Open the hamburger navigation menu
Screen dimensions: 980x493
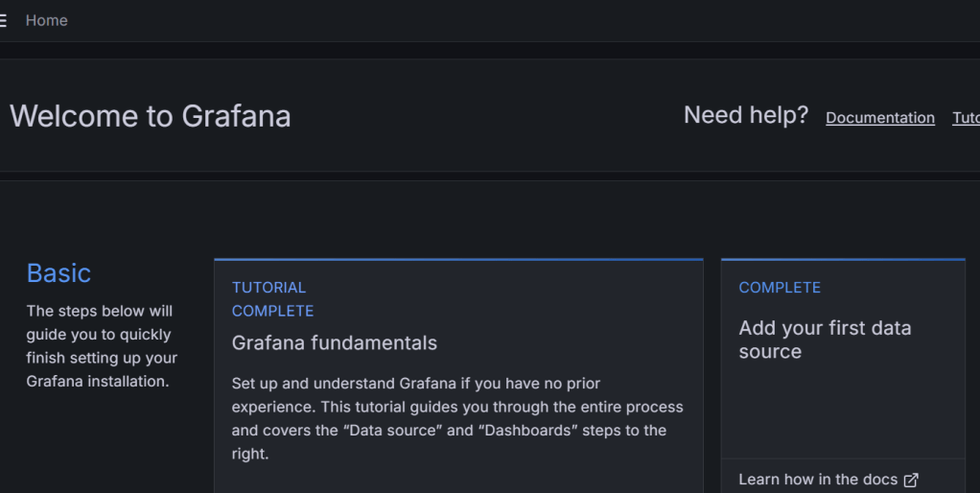click(x=4, y=20)
